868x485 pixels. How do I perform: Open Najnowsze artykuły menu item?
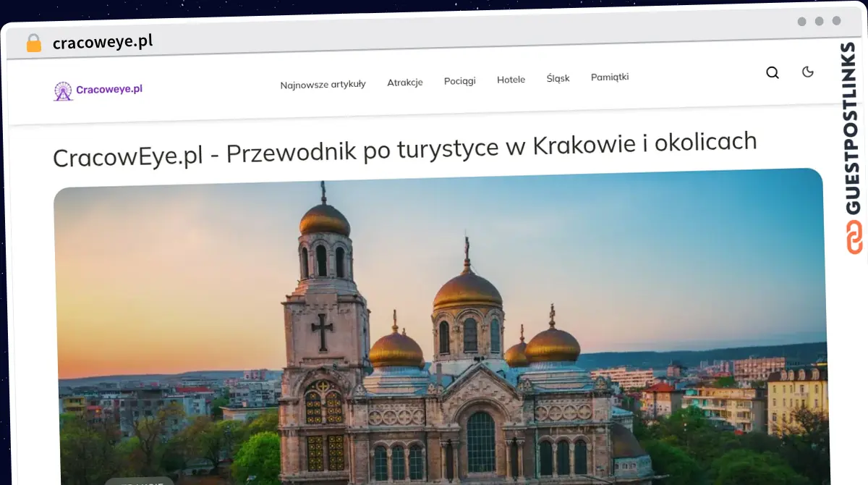click(323, 84)
